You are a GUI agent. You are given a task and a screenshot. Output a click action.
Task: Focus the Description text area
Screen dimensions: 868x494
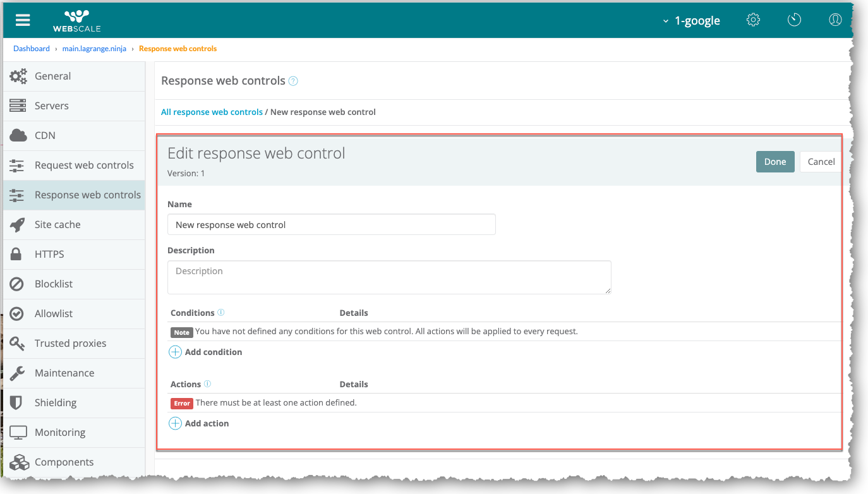tap(389, 277)
